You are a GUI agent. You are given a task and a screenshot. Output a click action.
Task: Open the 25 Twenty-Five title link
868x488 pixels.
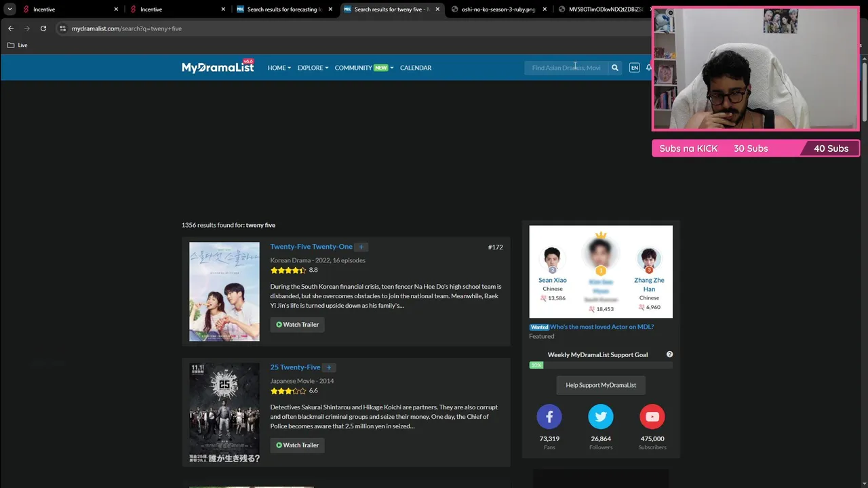[295, 367]
